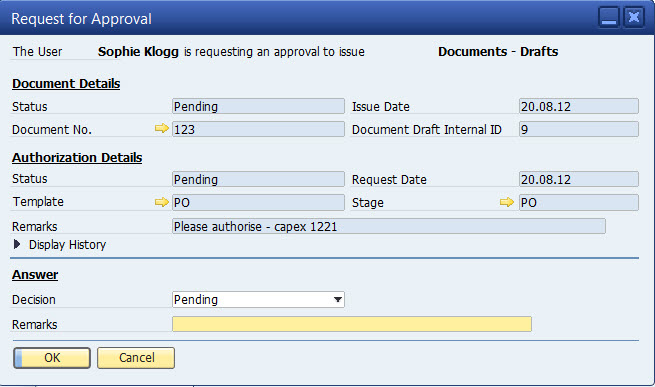Screen dimensions: 655x387
Task: Focus the yellow Answer Remarks field
Action: pos(352,324)
